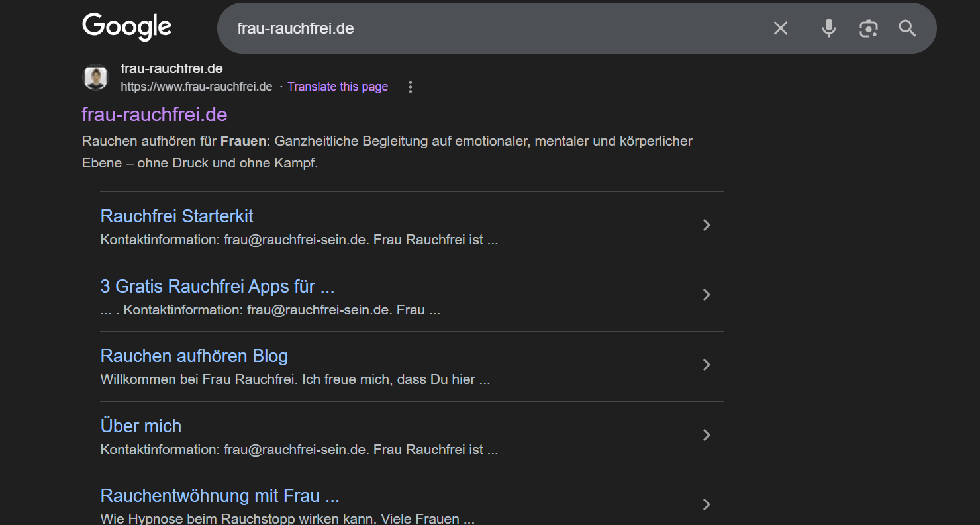Viewport: 980px width, 525px height.
Task: Click the chevron beside 3 Gratis Rauchfrei Apps
Action: tap(707, 295)
